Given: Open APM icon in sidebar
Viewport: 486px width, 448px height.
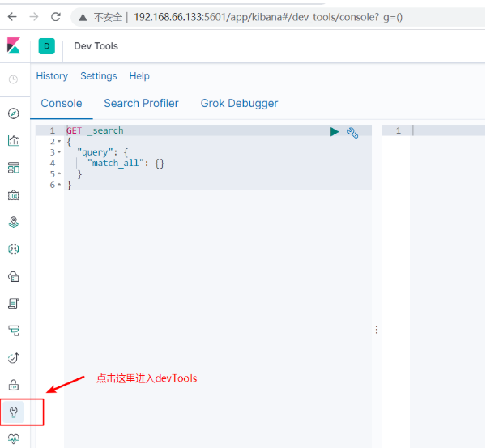Looking at the screenshot, I should tap(14, 331).
